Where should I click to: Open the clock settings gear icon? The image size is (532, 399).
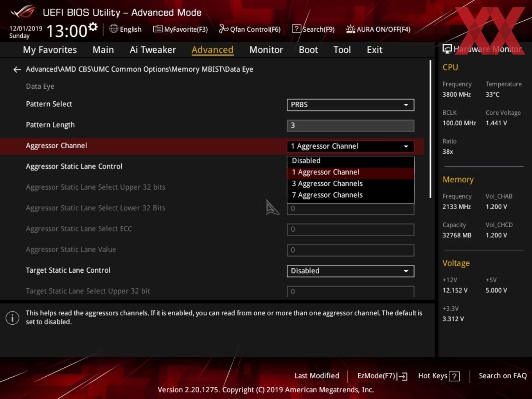pyautogui.click(x=93, y=27)
